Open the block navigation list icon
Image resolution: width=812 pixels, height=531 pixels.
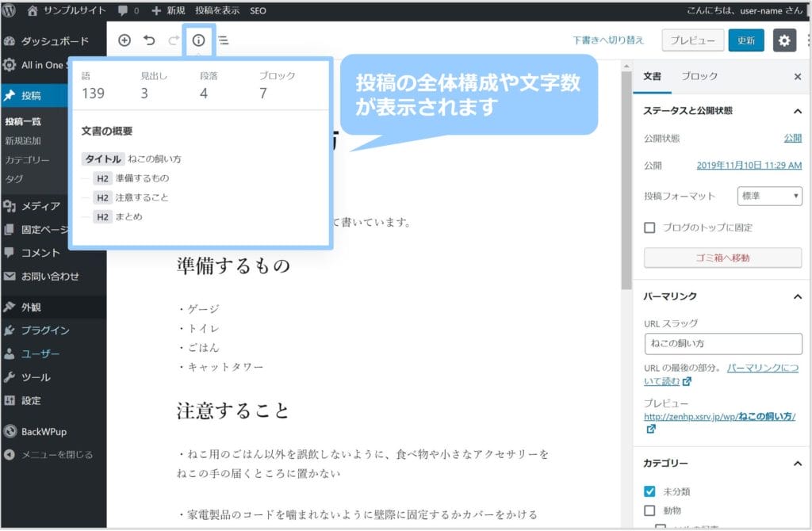(224, 40)
